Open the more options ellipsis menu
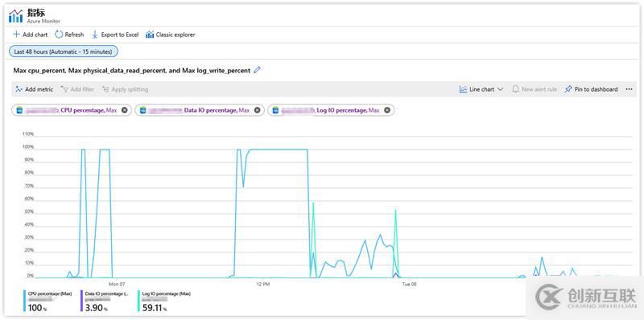Screen dimensions: 644x320 coord(629,89)
